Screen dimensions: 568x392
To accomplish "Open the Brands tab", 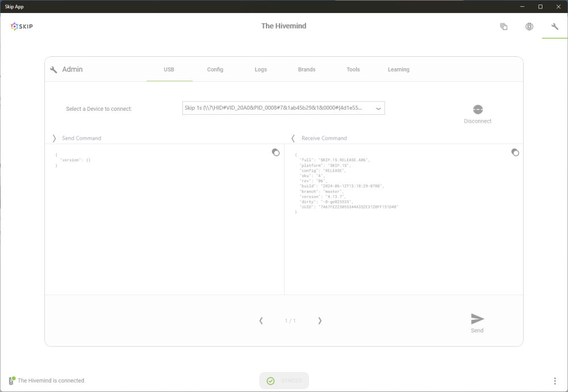I will 307,69.
